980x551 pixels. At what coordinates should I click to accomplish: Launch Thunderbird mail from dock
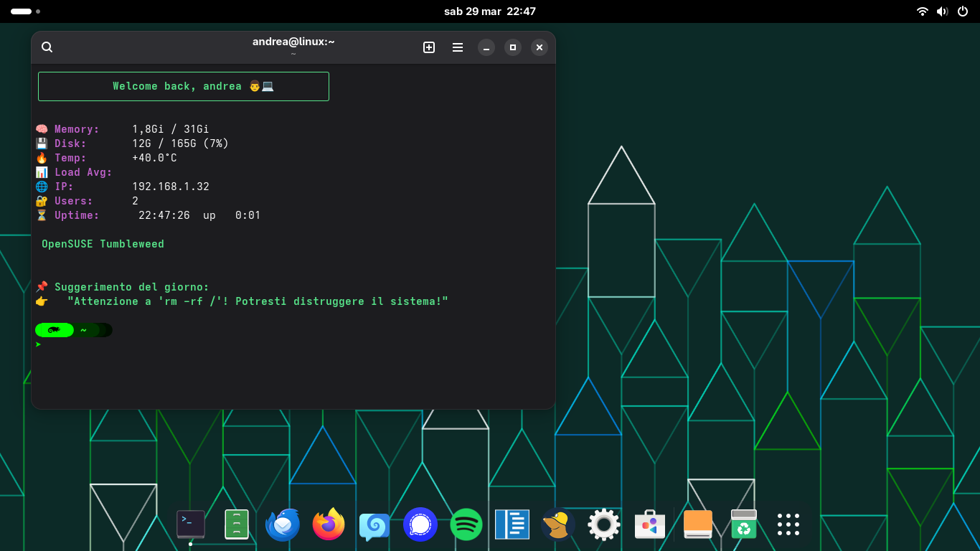click(x=283, y=524)
